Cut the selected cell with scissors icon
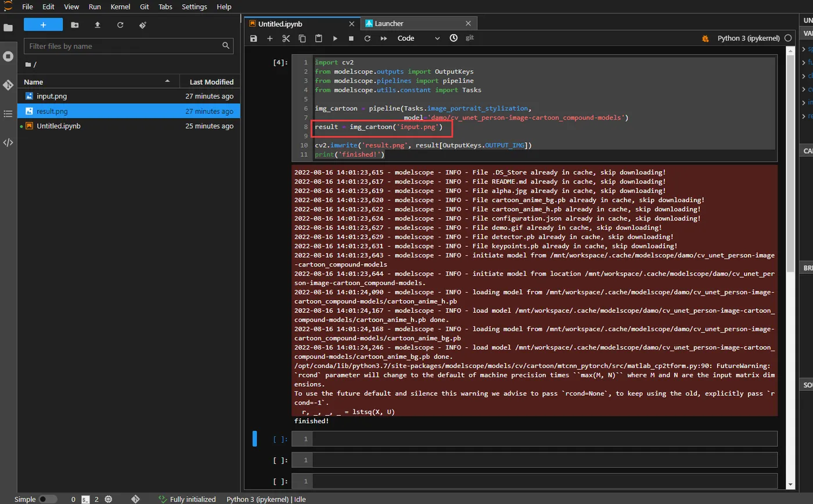The image size is (813, 504). click(x=286, y=38)
